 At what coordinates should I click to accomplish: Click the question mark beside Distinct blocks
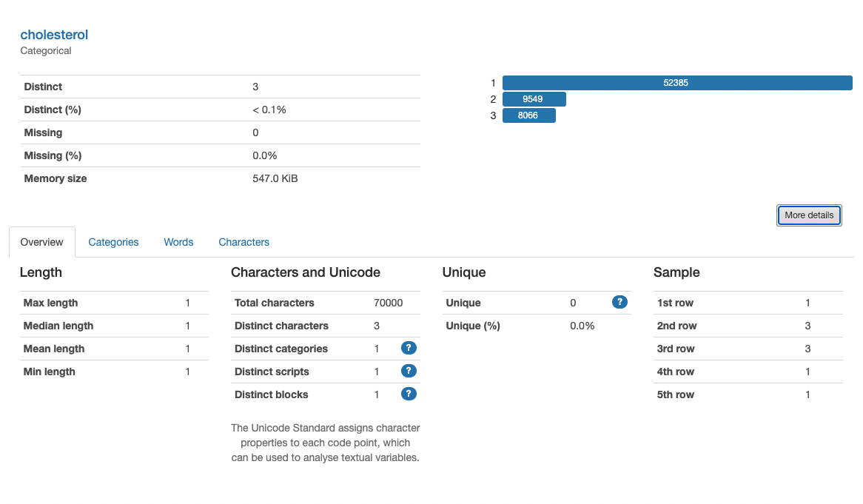[409, 394]
